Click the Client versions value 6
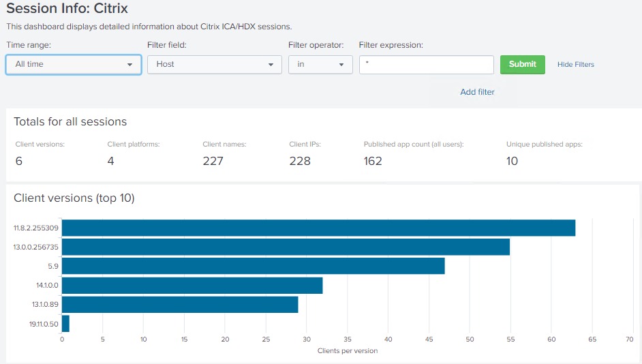This screenshot has height=364, width=642. coord(19,161)
